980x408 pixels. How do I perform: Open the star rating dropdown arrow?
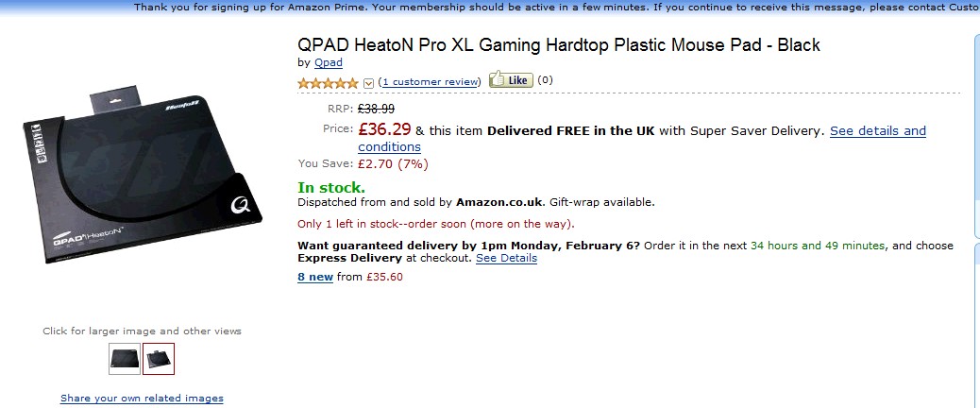point(368,82)
